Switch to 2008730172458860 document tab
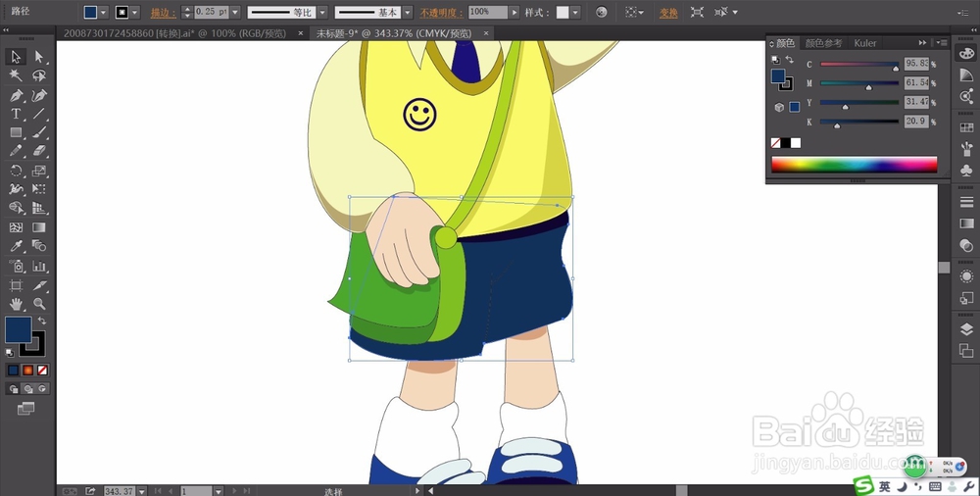This screenshot has height=496, width=980. tap(174, 33)
